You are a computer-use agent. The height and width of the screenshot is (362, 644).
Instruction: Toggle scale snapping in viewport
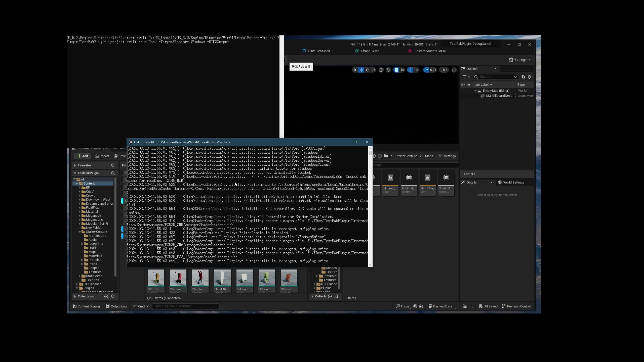click(426, 70)
